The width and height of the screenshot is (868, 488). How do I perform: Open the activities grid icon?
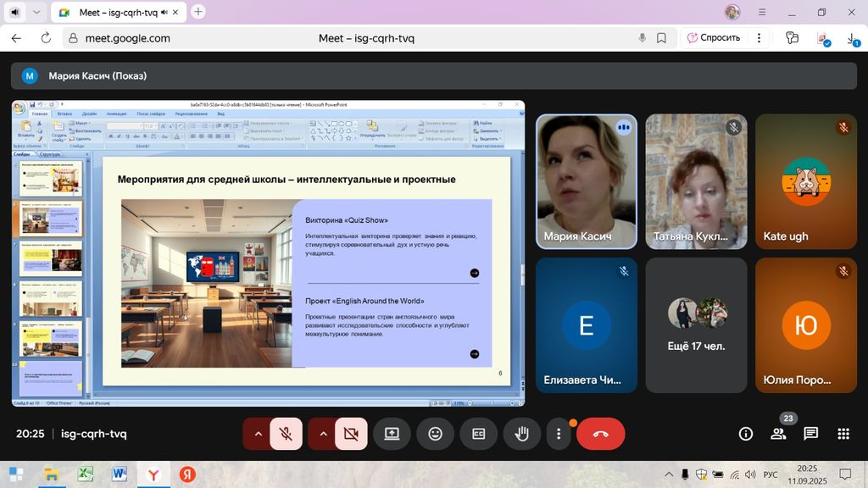click(x=843, y=434)
